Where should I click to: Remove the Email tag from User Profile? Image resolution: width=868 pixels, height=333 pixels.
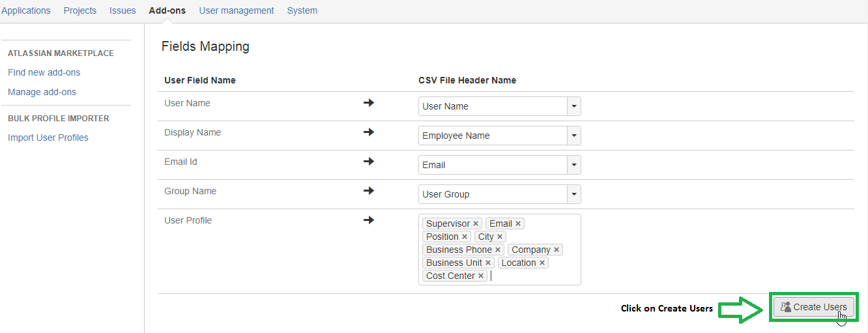(518, 224)
